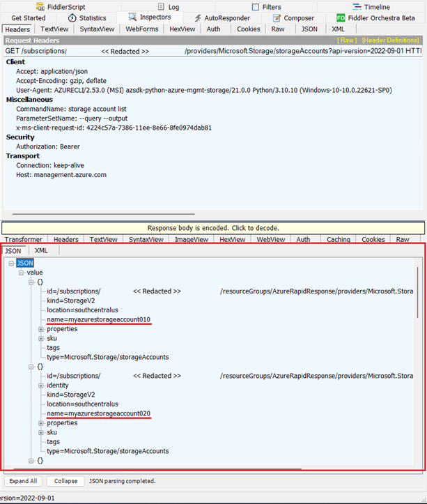This screenshot has width=427, height=504.
Task: Switch to the Get Started tab
Action: pyautogui.click(x=29, y=18)
